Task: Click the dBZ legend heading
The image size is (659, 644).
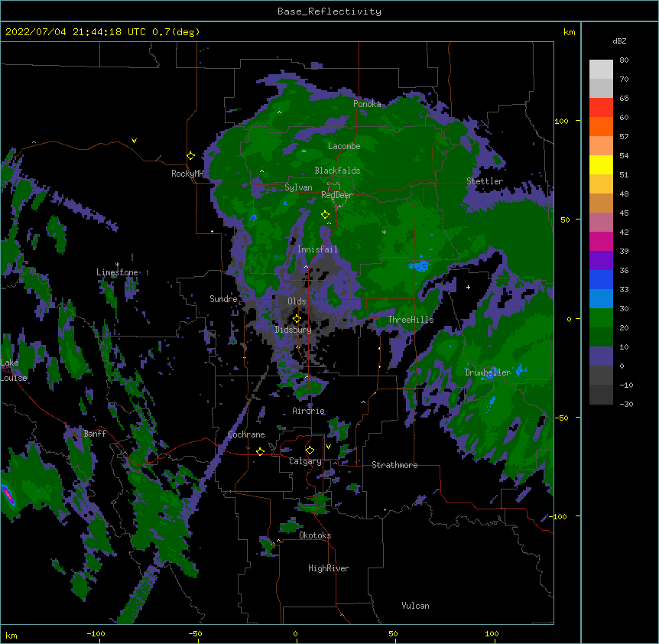Action: [619, 41]
